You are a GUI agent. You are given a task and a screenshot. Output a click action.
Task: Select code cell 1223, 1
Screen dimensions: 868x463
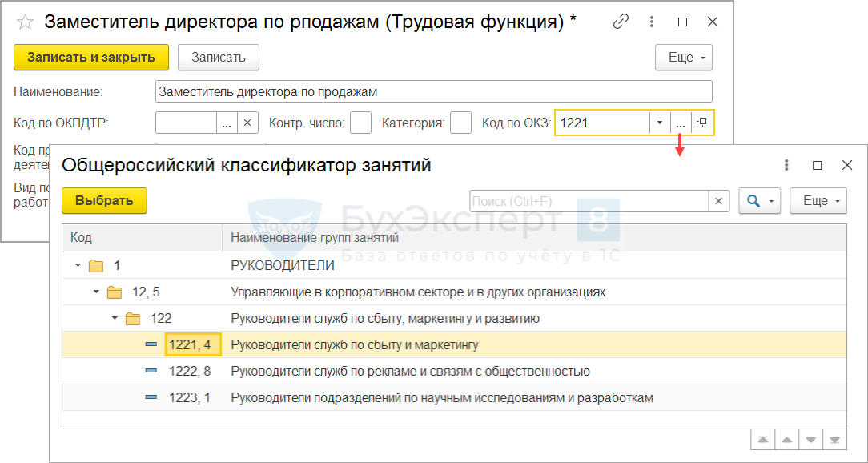coord(190,397)
